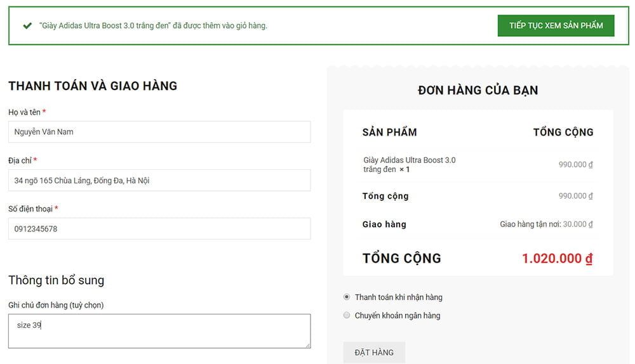Click the Ghi chú đơn hàng label

point(56,305)
